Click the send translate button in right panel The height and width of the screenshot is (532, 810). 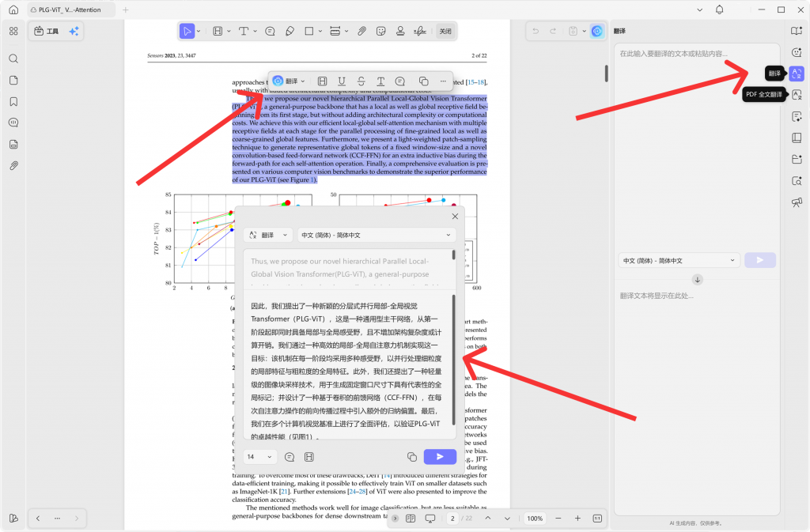(760, 261)
